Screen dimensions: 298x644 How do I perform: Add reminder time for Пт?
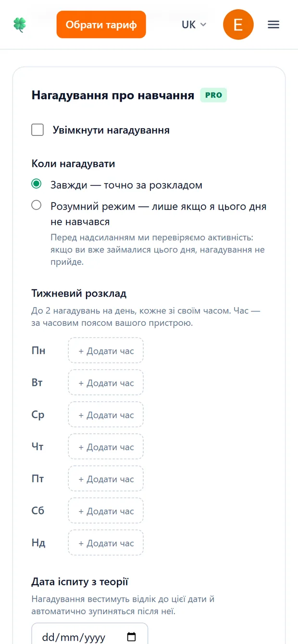click(x=106, y=479)
